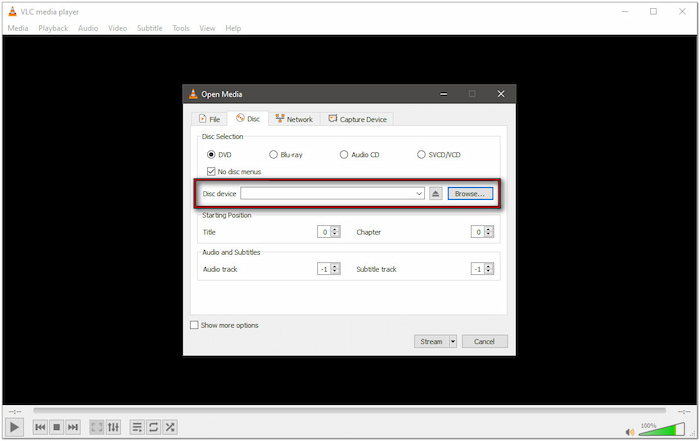Increase the Audio track stepper value
The image size is (700, 441).
click(336, 266)
